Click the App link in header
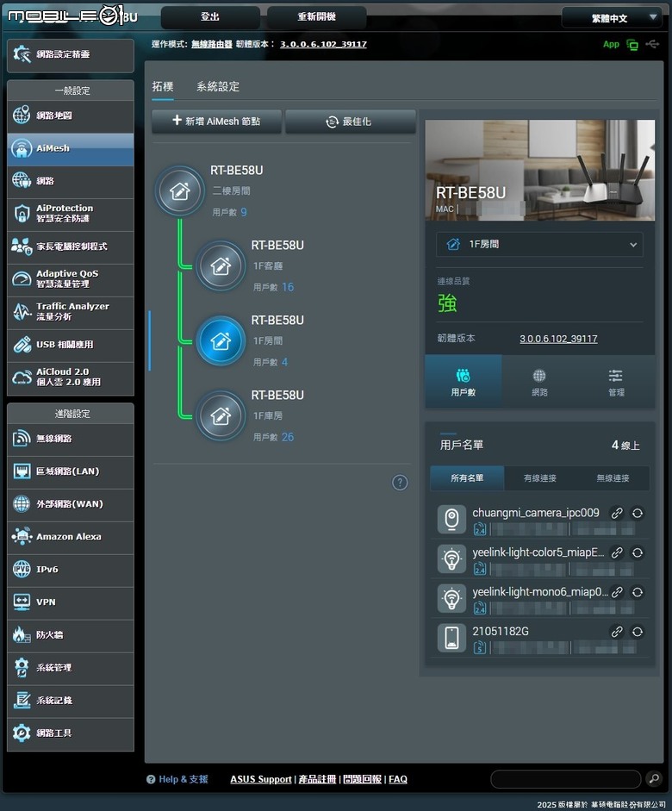The image size is (672, 811). pos(611,44)
